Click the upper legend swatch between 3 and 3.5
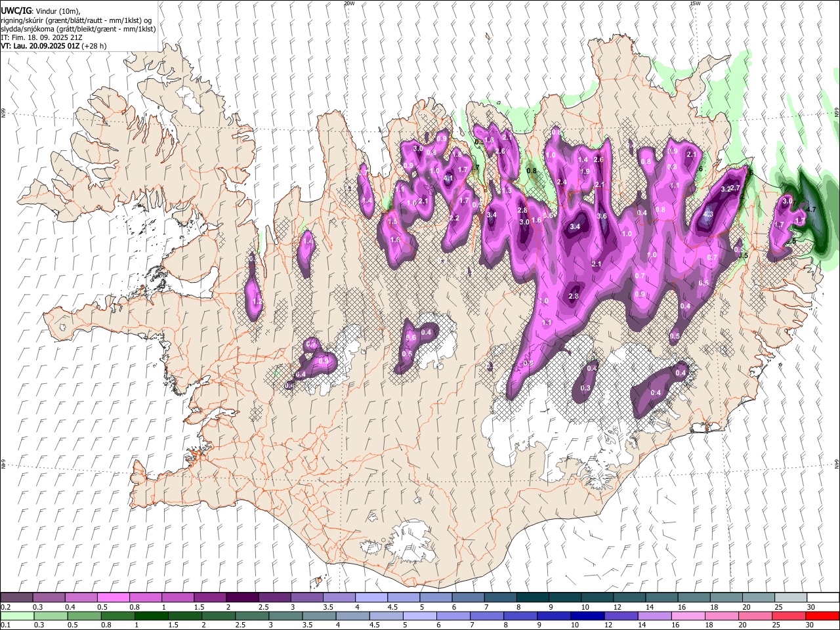The width and height of the screenshot is (840, 630). point(306,598)
